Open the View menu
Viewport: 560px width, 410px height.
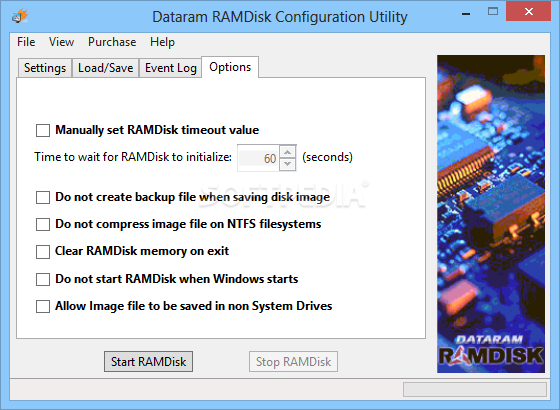pyautogui.click(x=61, y=42)
